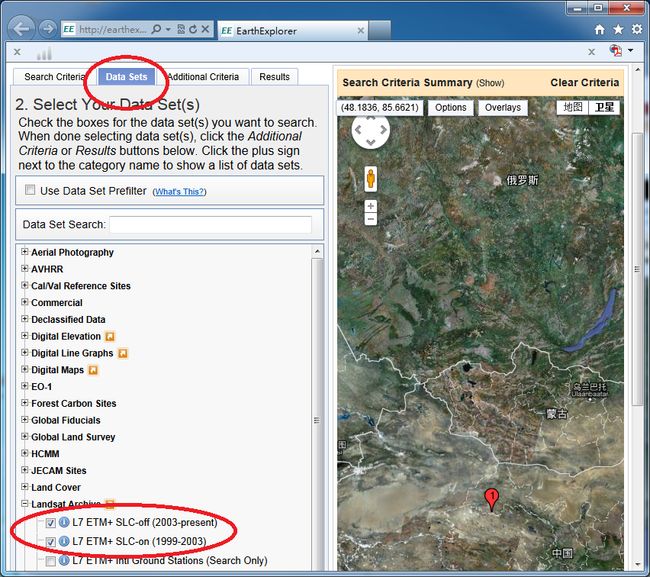This screenshot has width=650, height=577.
Task: Click the map pan control wheel
Action: pyautogui.click(x=371, y=130)
